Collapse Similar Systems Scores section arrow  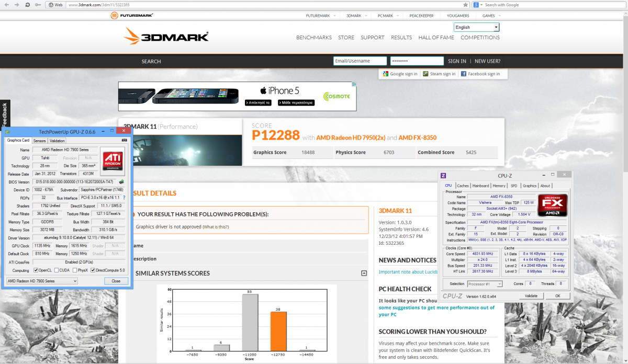[x=364, y=273]
